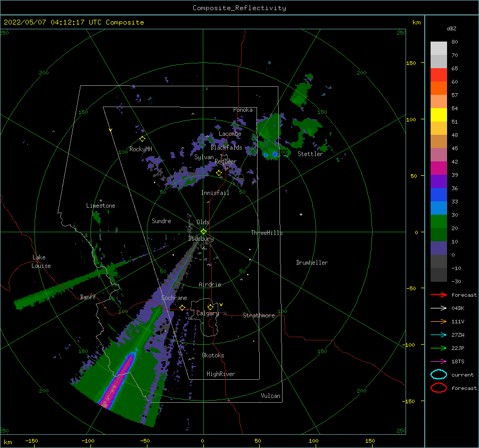Click the Calgary city label
The image size is (479, 448).
pos(208,313)
